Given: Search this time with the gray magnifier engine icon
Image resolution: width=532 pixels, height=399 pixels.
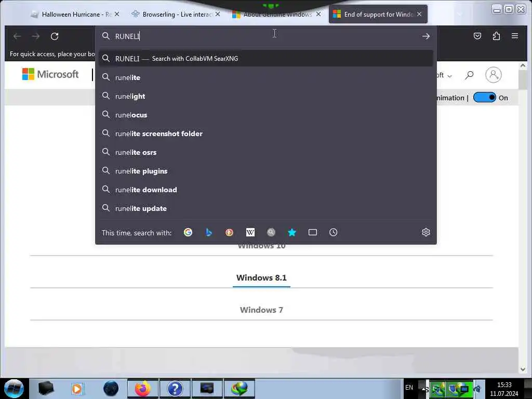Looking at the screenshot, I should (x=271, y=232).
